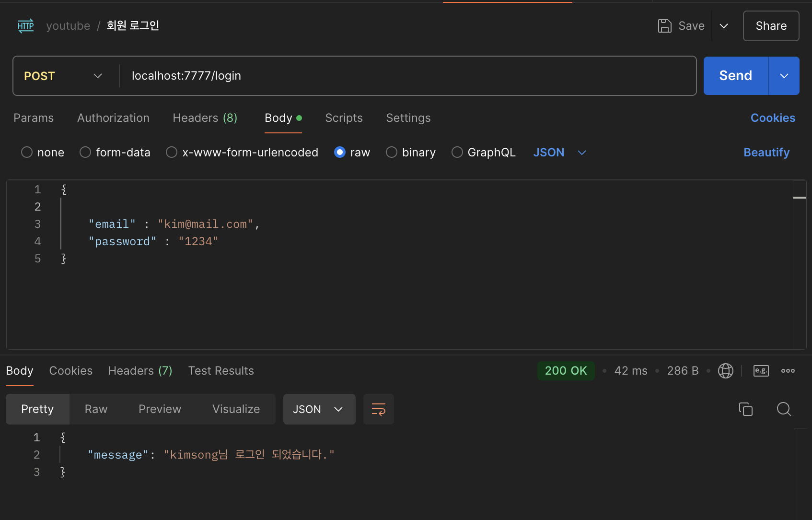
Task: Save response as example icon
Action: click(x=761, y=371)
